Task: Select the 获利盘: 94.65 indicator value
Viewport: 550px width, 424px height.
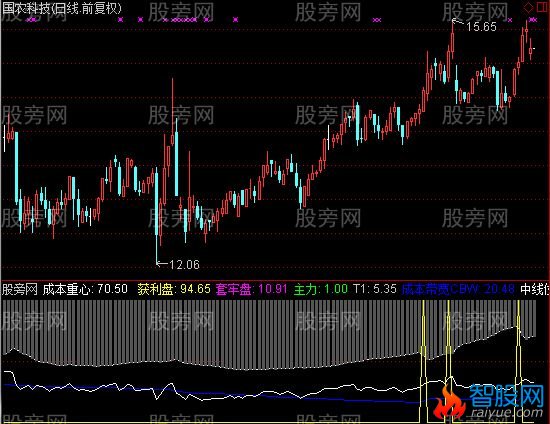Action: tap(174, 289)
